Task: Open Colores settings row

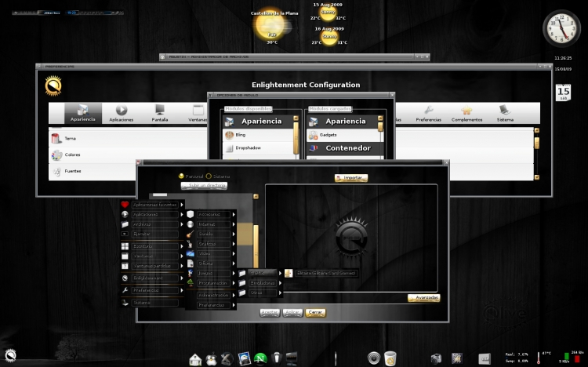Action: tap(128, 154)
